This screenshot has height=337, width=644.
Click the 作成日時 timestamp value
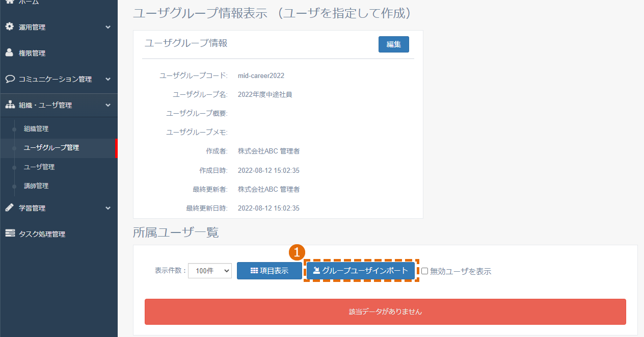point(269,170)
